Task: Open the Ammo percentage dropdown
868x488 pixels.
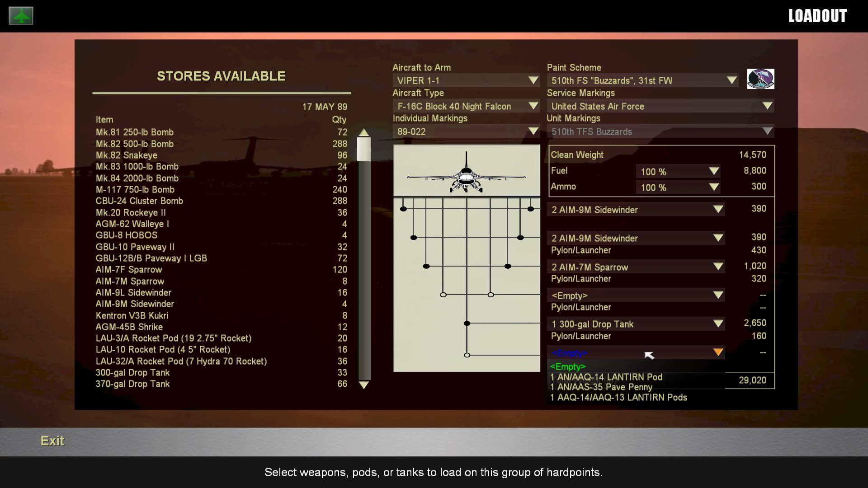Action: point(678,188)
